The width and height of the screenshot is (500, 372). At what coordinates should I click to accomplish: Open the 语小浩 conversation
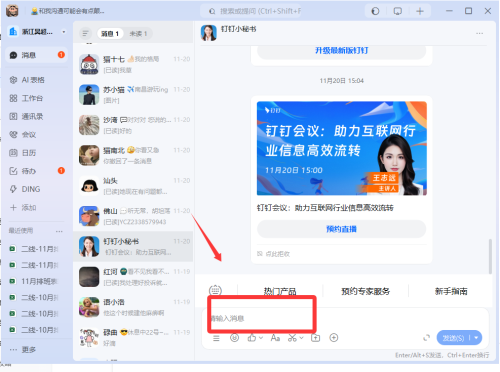pos(133,307)
